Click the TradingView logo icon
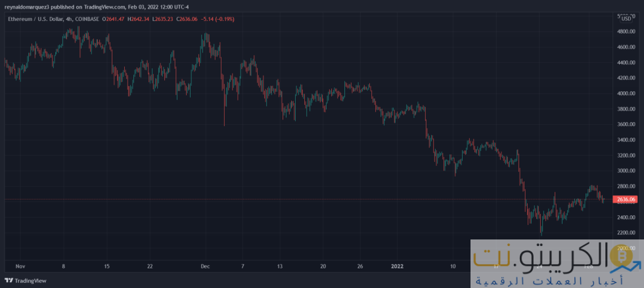This screenshot has width=644, height=288. tap(8, 280)
